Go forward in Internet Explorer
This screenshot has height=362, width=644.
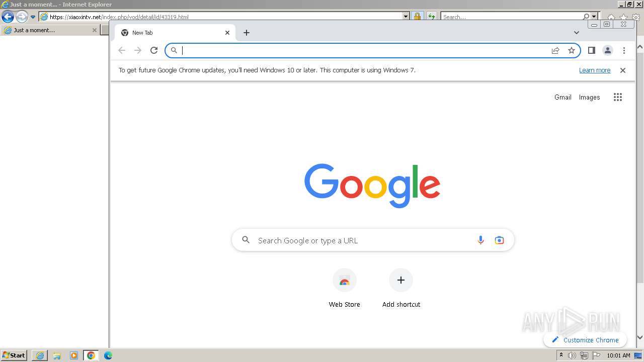pos(22,17)
